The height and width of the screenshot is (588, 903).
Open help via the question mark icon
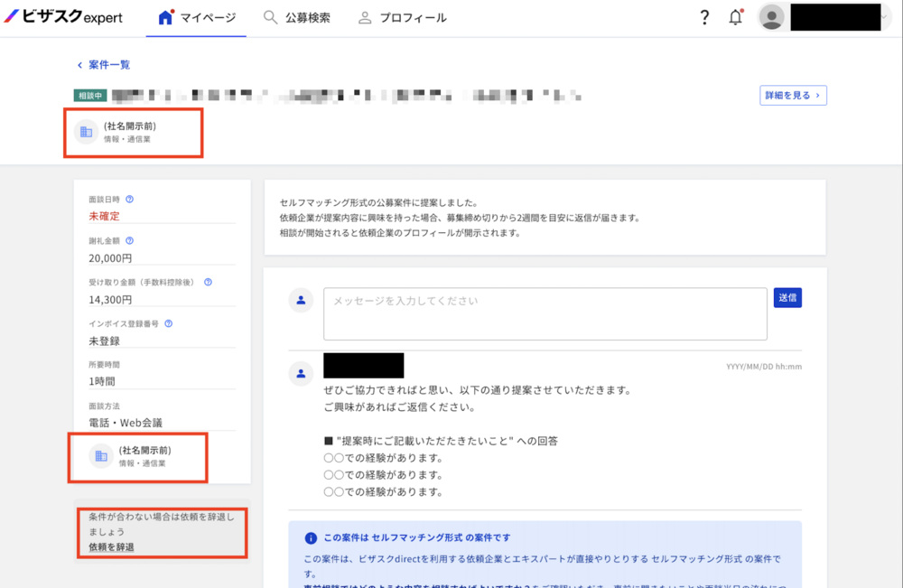[704, 17]
